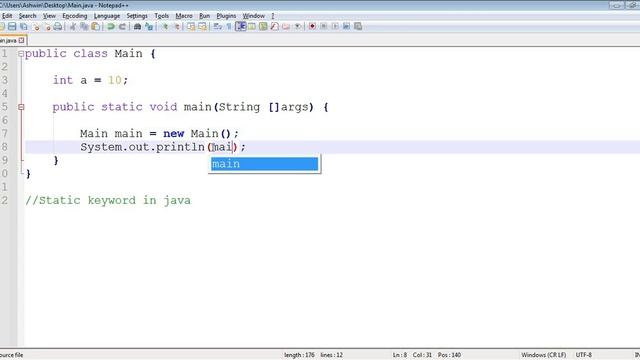Open the Search menu
640x360 pixels.
click(x=27, y=16)
